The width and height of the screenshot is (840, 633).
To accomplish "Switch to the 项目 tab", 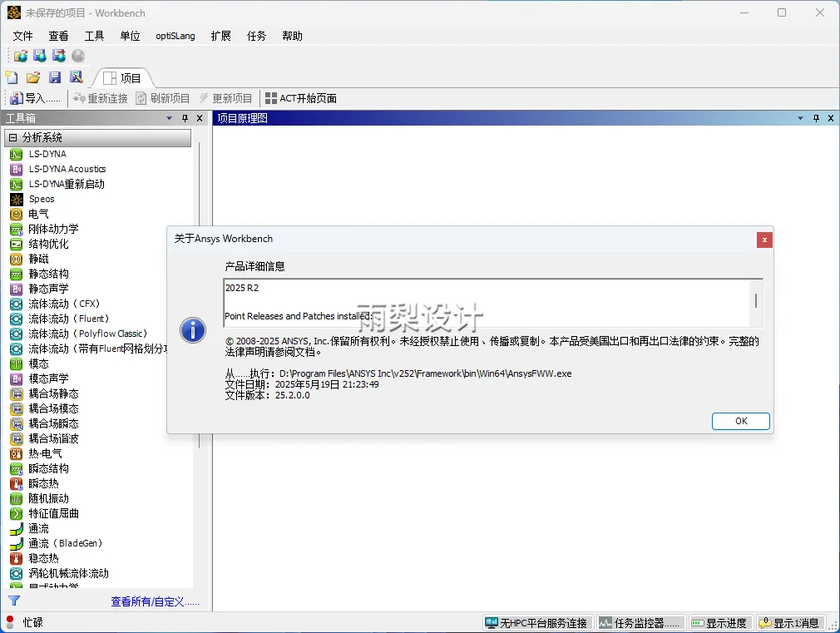I will coord(122,78).
